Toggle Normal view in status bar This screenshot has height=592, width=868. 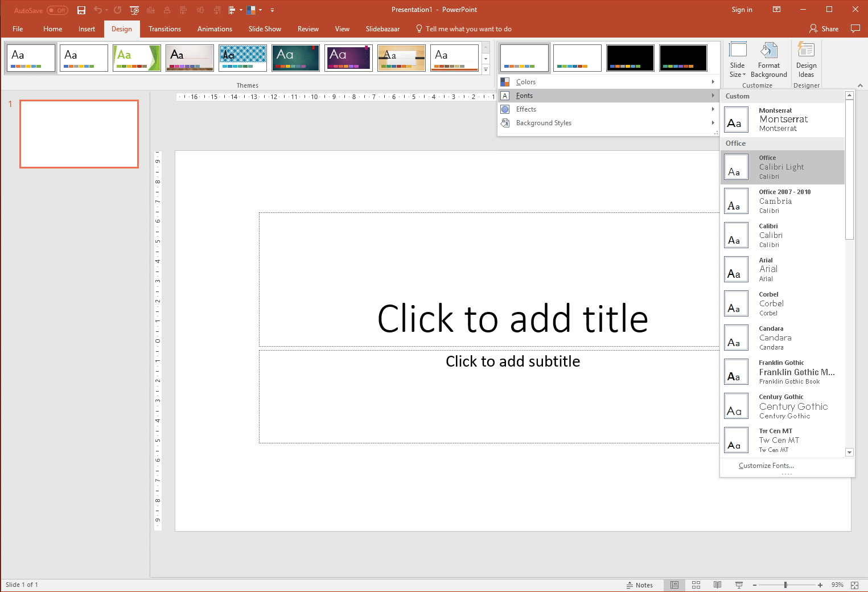[x=674, y=585]
